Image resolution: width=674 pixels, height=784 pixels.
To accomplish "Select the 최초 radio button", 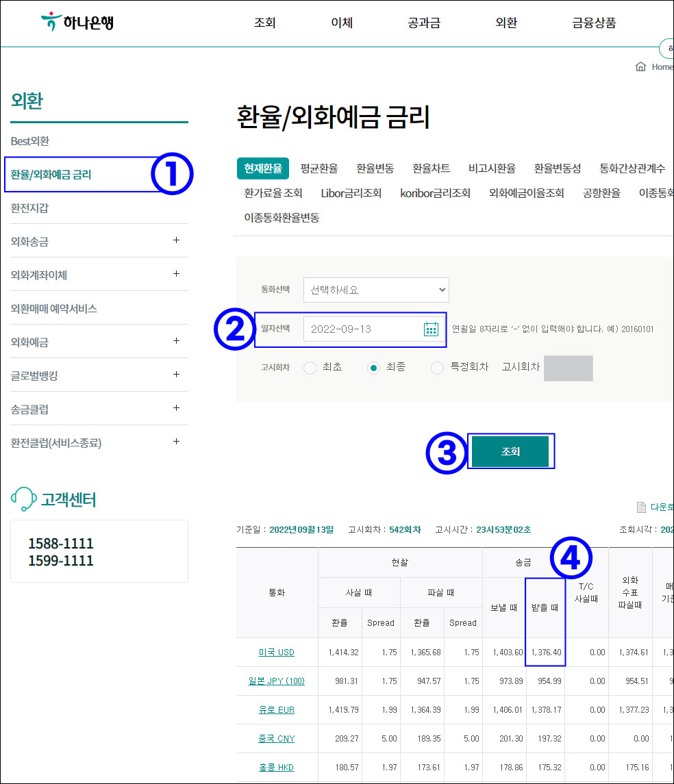I will (x=308, y=368).
